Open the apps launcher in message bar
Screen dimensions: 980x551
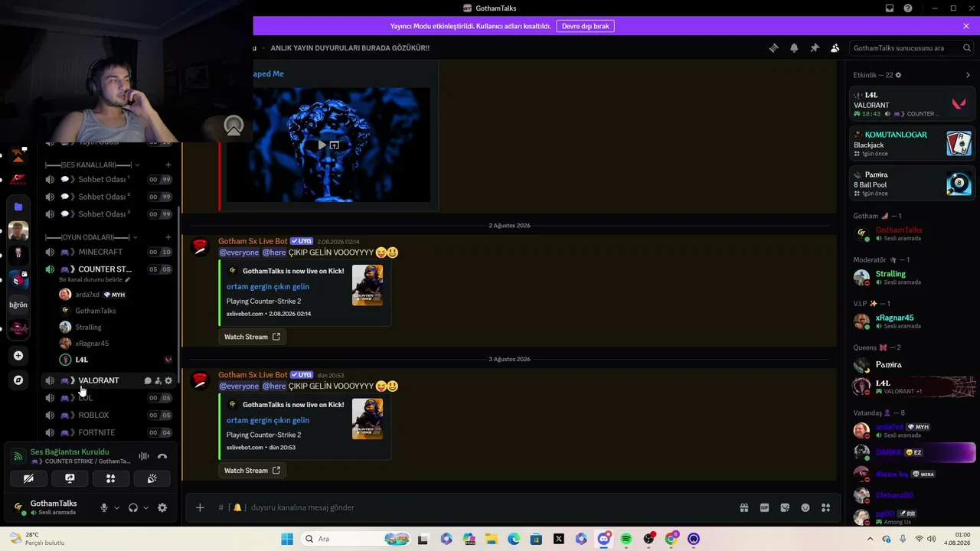(825, 507)
